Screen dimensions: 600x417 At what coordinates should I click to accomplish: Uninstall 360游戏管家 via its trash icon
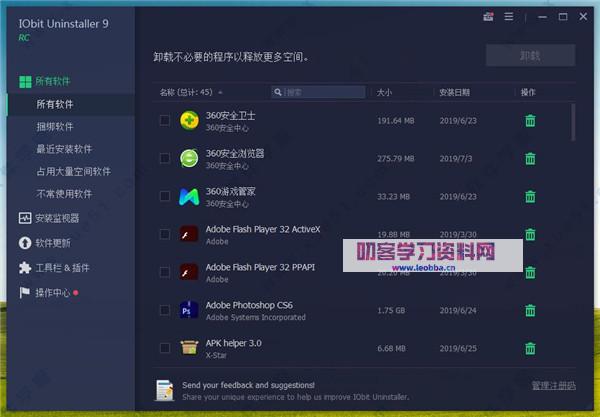(530, 197)
